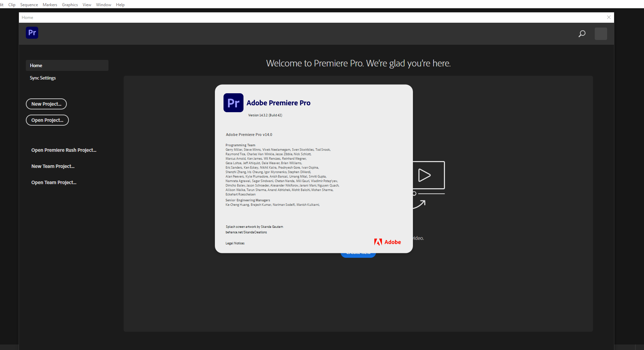Click the Adobe logo in About dialog
644x350 pixels.
pos(387,242)
